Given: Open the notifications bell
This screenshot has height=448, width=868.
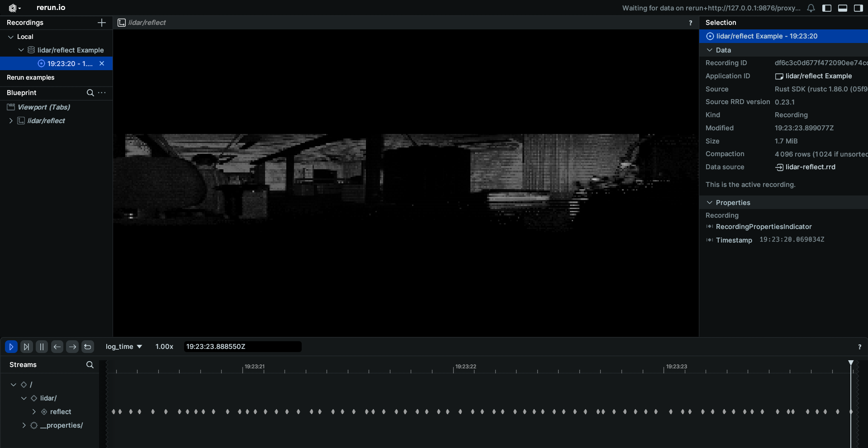Looking at the screenshot, I should (x=811, y=8).
